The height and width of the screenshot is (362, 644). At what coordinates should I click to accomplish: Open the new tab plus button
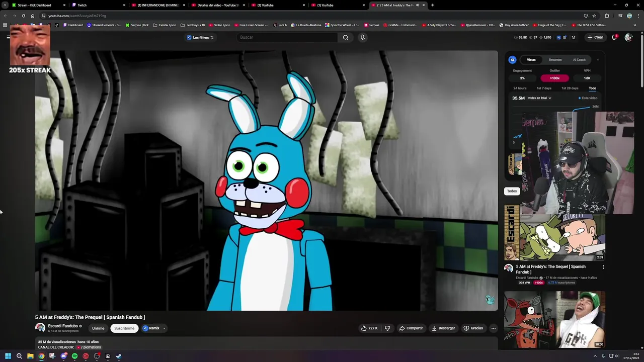433,5
